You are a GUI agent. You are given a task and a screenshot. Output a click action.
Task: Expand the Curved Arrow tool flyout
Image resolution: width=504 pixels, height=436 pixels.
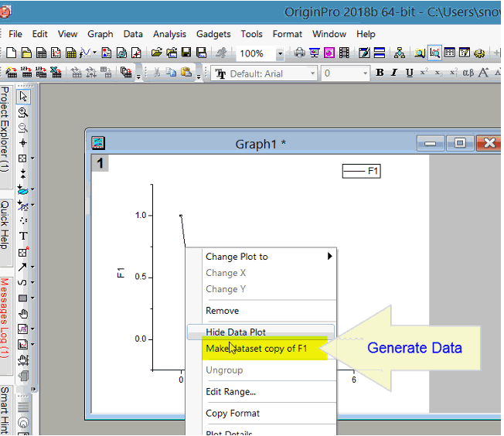[x=32, y=283]
